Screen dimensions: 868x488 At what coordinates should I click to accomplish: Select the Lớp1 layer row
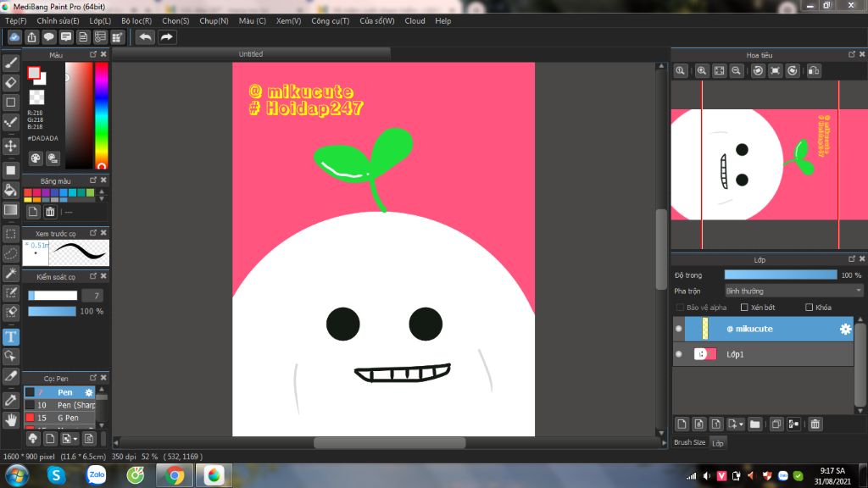point(764,354)
